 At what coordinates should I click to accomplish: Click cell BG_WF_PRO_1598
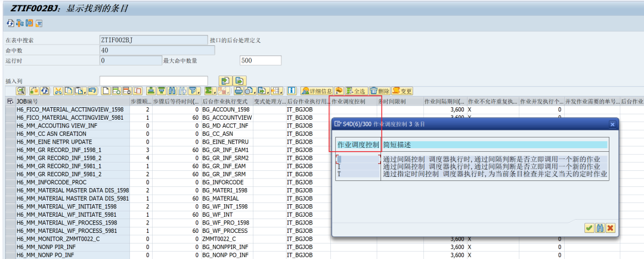[226, 223]
